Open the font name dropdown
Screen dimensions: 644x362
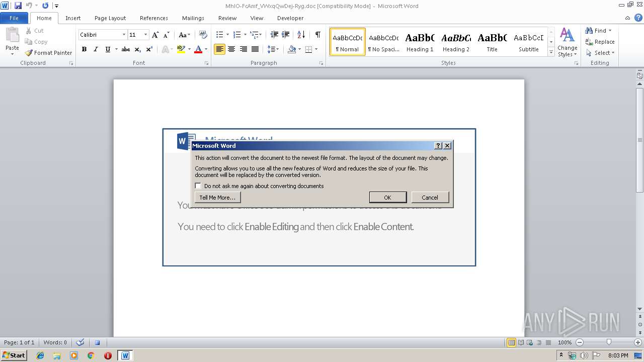coord(124,35)
